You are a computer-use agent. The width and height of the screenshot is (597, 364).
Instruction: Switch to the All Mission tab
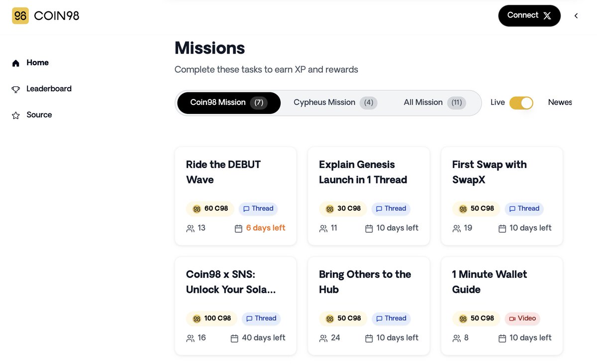[435, 103]
